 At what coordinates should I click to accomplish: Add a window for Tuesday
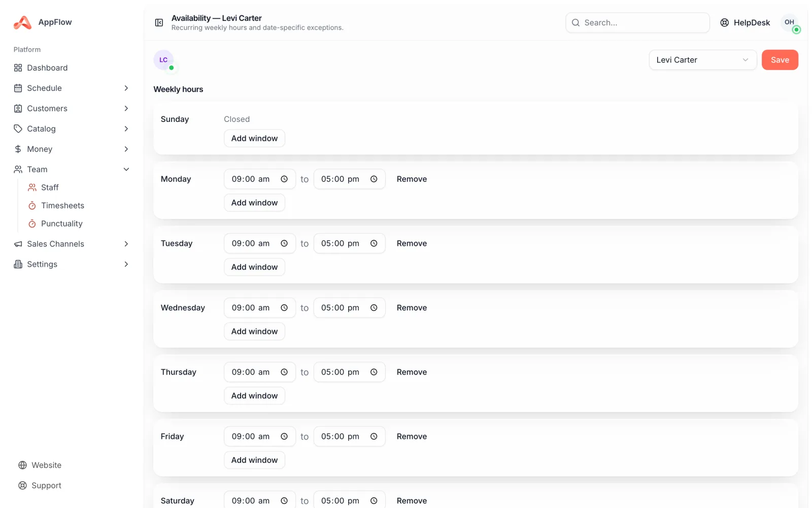coord(254,267)
